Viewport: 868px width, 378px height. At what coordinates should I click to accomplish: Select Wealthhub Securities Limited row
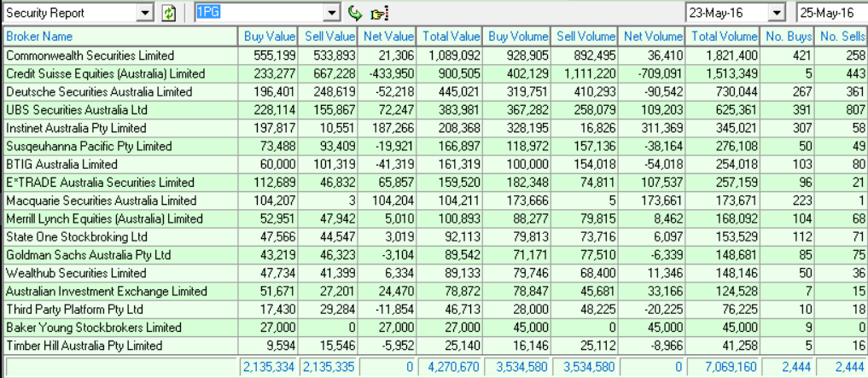point(434,273)
